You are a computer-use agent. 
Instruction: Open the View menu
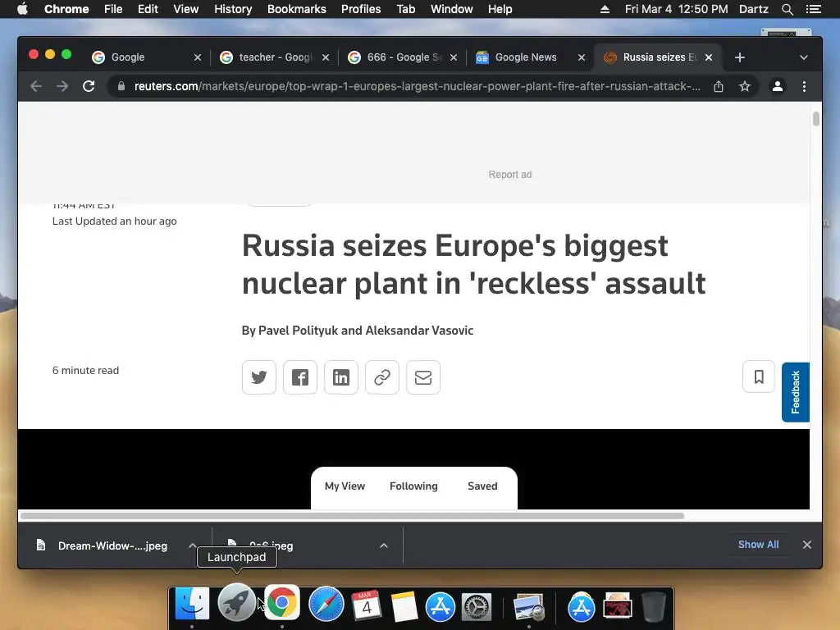point(186,9)
